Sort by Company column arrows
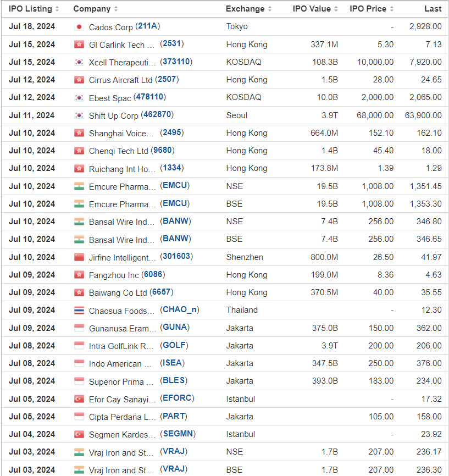 click(x=116, y=9)
